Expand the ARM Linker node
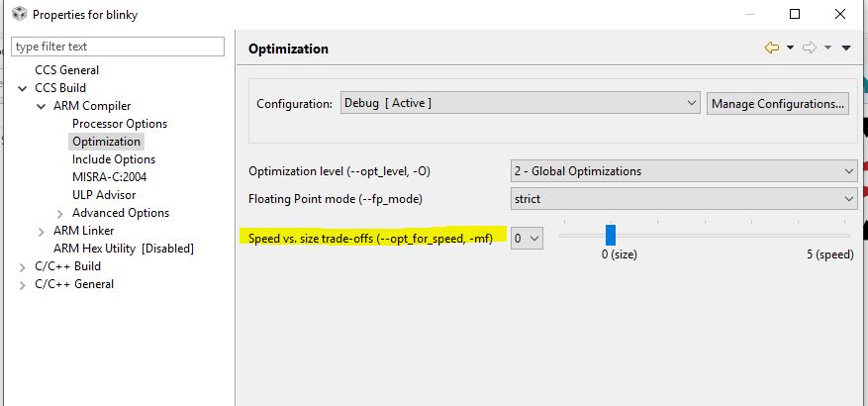The height and width of the screenshot is (406, 868). click(x=42, y=231)
